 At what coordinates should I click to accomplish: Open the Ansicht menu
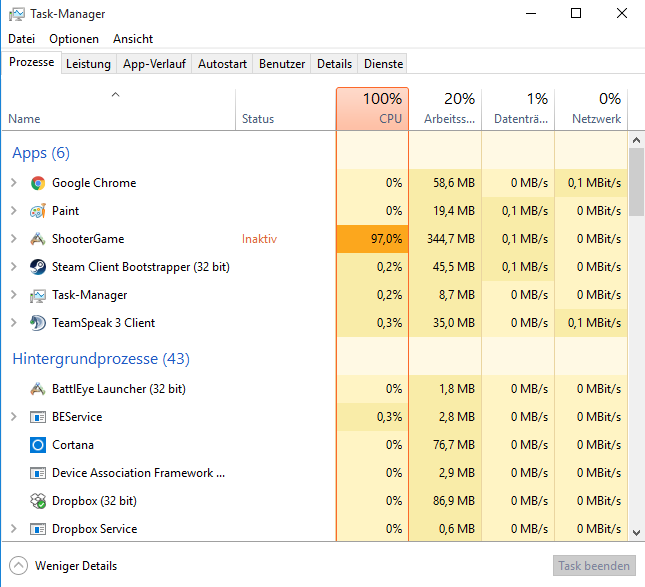pyautogui.click(x=133, y=39)
